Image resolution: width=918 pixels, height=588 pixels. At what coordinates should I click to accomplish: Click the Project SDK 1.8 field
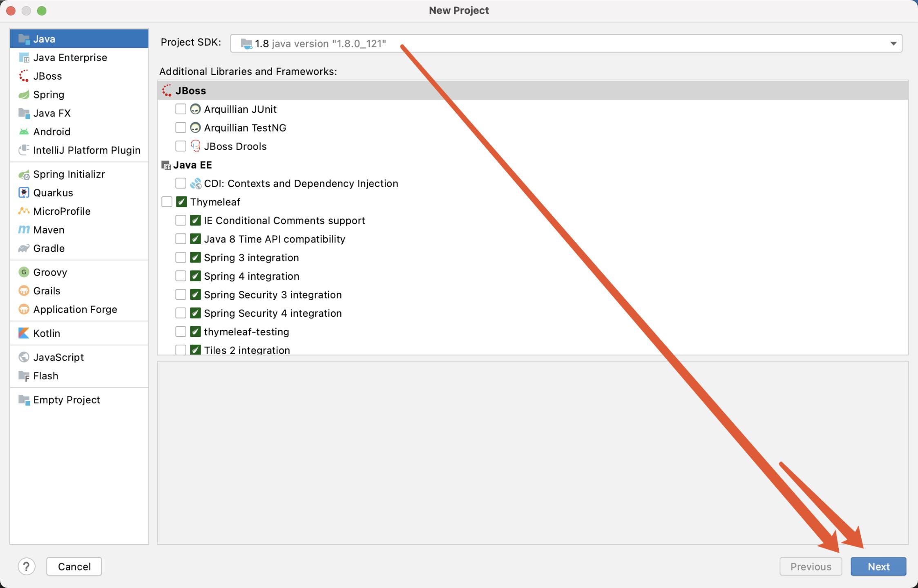[x=566, y=43]
